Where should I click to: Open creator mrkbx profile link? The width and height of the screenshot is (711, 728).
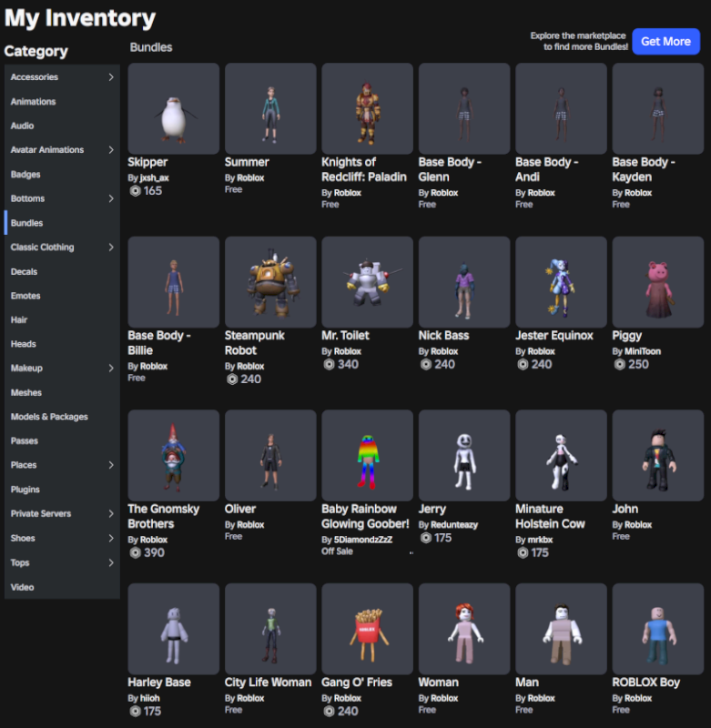pos(540,540)
